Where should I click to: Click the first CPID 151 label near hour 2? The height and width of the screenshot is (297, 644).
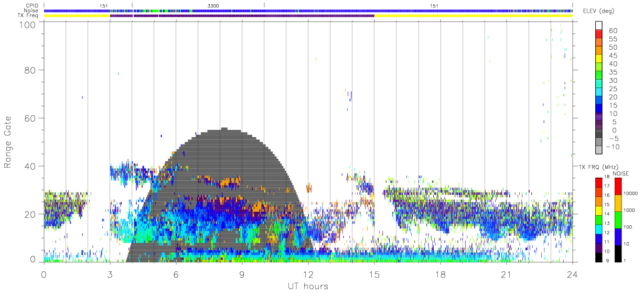[103, 5]
